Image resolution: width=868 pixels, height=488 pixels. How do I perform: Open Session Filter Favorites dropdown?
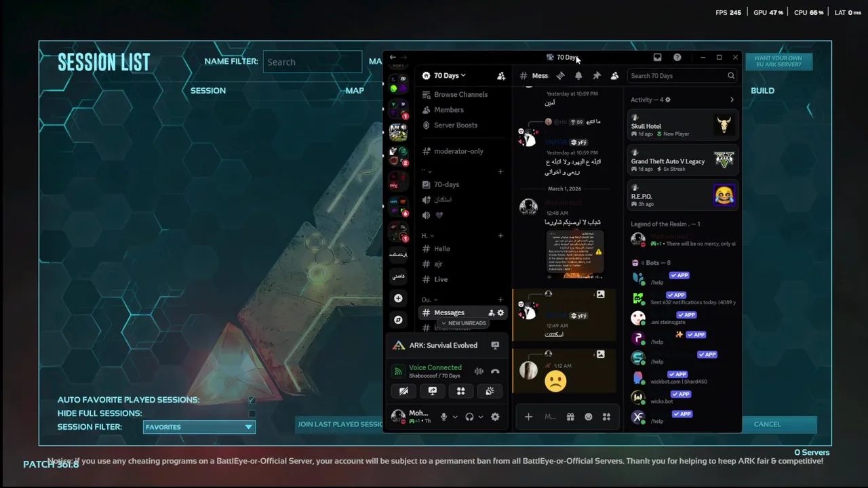[x=199, y=427]
